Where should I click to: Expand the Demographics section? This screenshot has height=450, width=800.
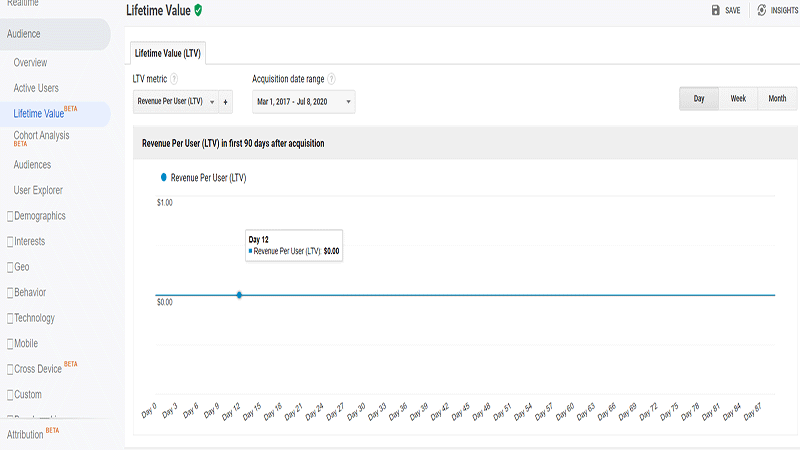(x=36, y=216)
